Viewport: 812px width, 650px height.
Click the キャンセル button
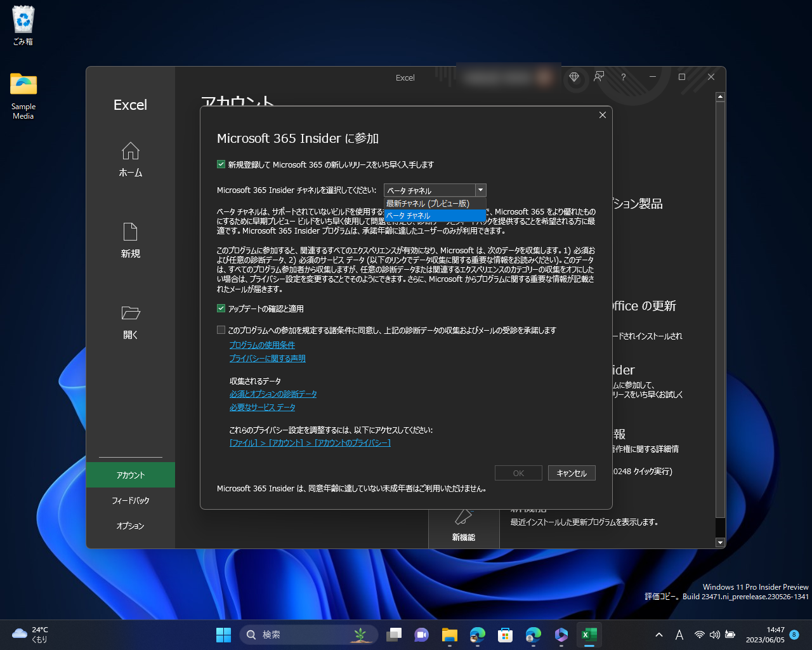point(571,472)
